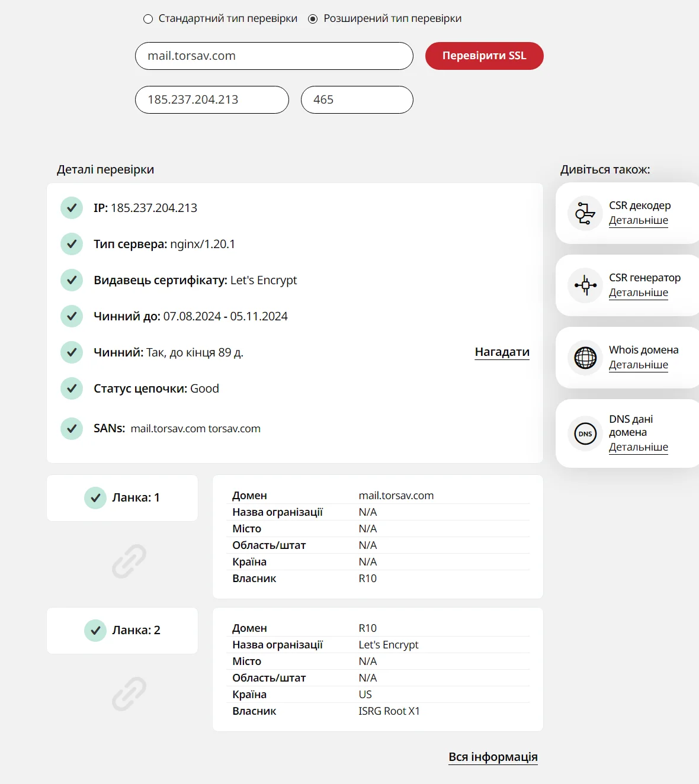Viewport: 699px width, 784px height.
Task: Click the Перевірити SSL button
Action: point(485,56)
